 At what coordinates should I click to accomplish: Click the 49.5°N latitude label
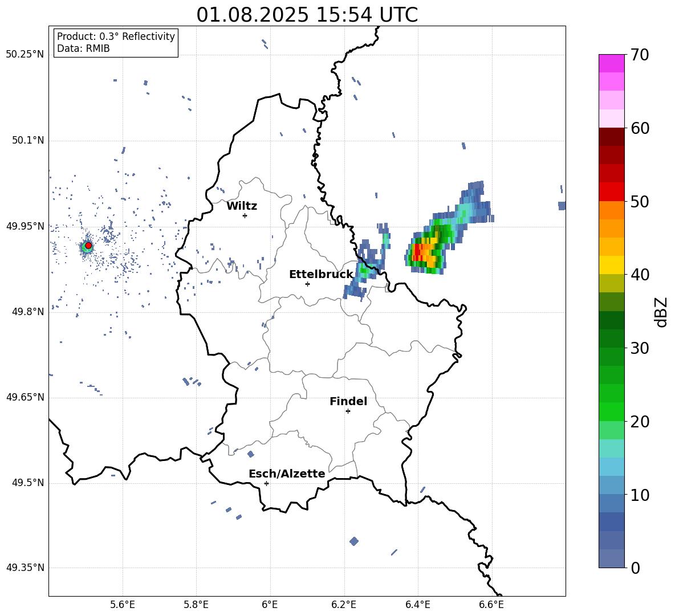click(x=28, y=483)
